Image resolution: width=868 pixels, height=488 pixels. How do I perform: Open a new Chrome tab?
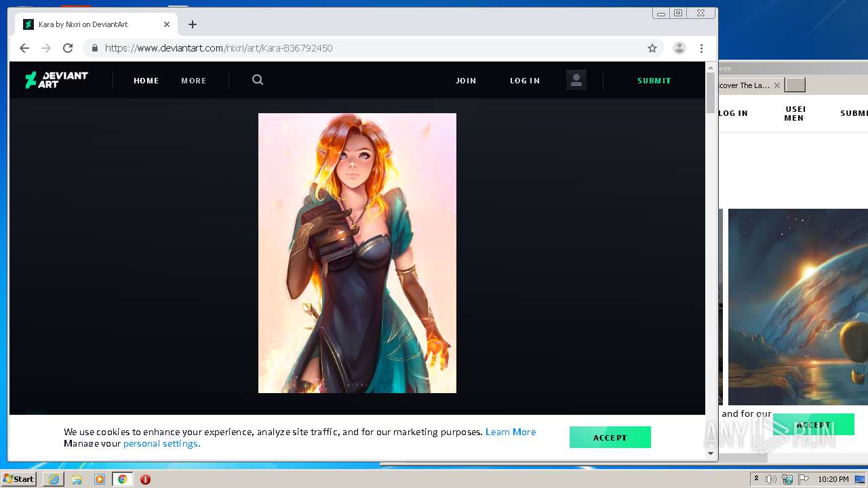(x=193, y=24)
